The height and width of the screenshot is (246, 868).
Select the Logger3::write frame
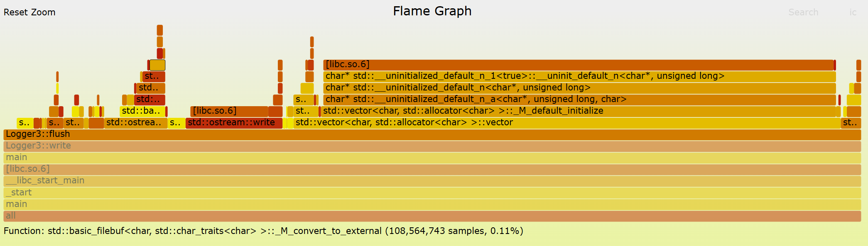pyautogui.click(x=432, y=146)
